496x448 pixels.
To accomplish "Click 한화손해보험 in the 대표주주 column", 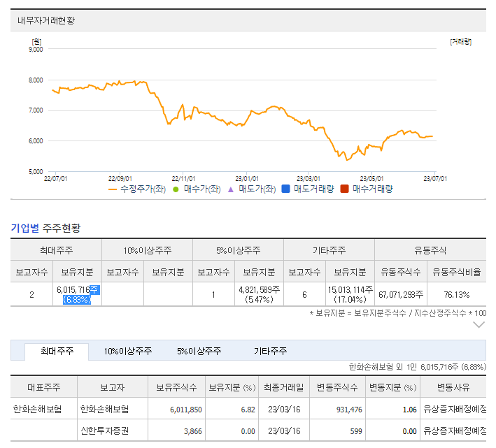I will tap(37, 409).
